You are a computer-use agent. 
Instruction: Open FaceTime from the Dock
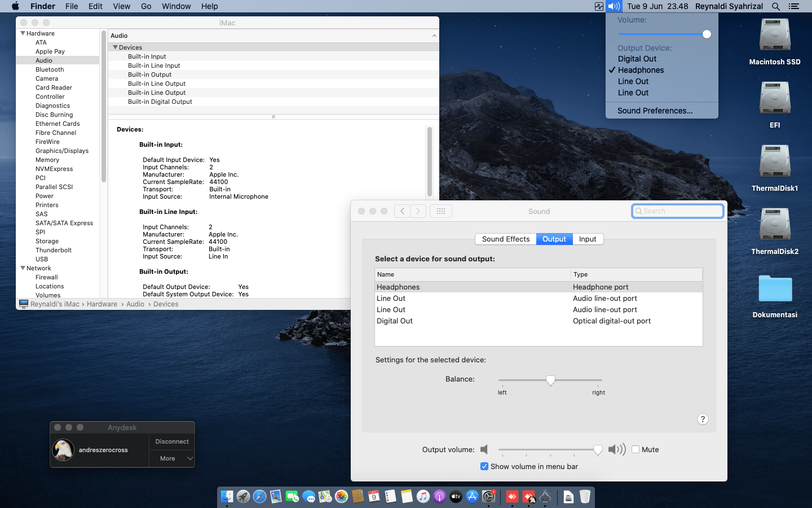(292, 496)
